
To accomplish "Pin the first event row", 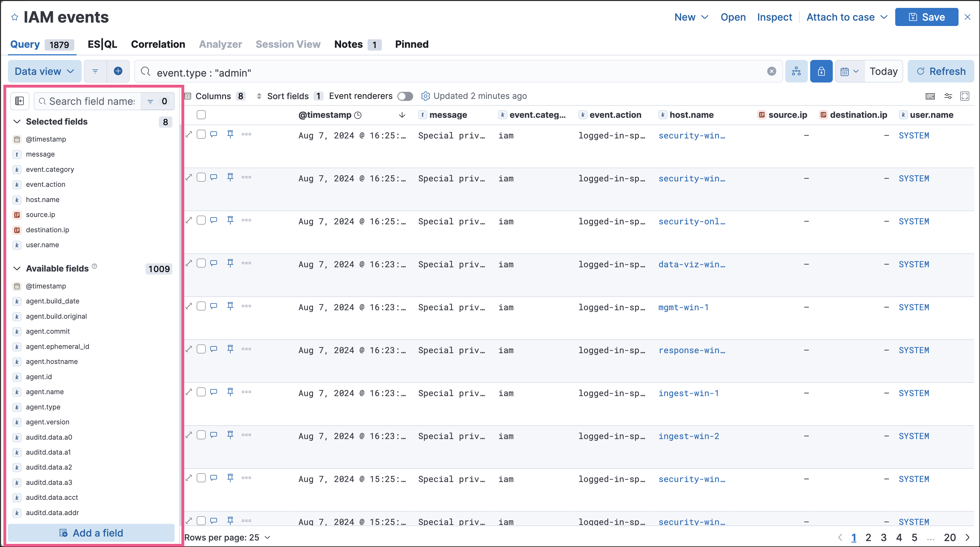I will 231,134.
